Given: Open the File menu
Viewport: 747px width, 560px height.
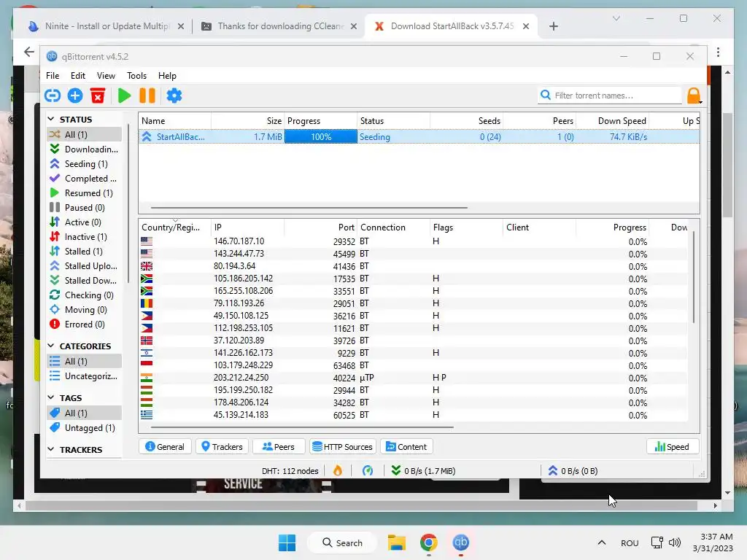Looking at the screenshot, I should click(x=53, y=76).
